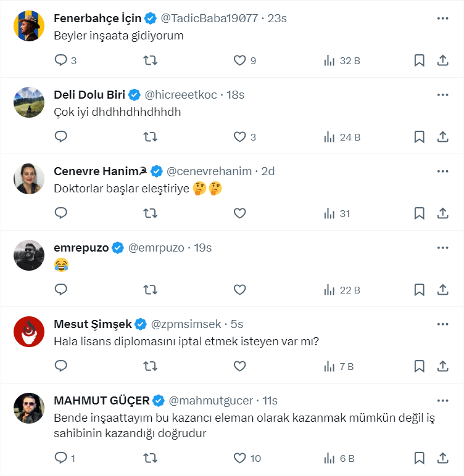Reply to Fenerbahçe İçin's tweet
Screen dimensions: 464x476
tap(61, 60)
